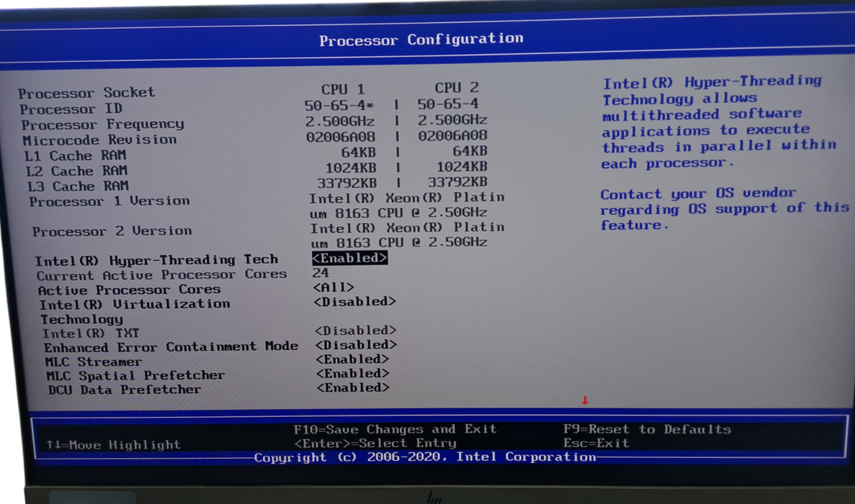The height and width of the screenshot is (504, 855).
Task: Click Hyper-Threading help text in right pane
Action: coord(719,122)
